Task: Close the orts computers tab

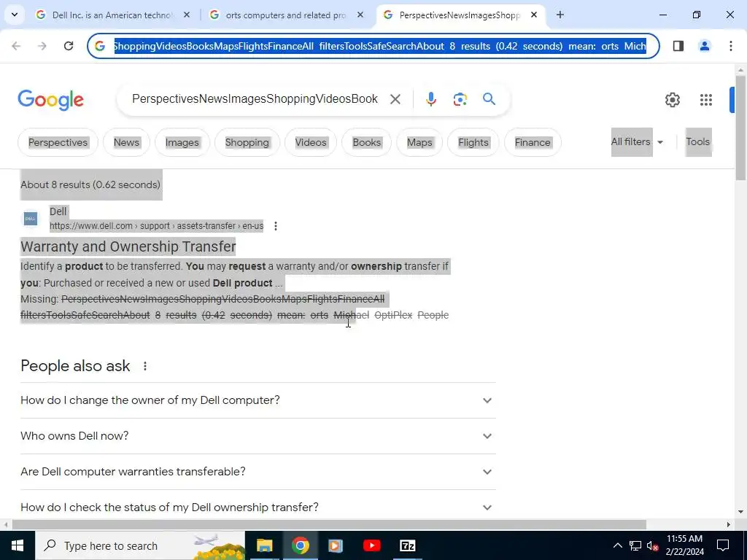Action: point(360,15)
